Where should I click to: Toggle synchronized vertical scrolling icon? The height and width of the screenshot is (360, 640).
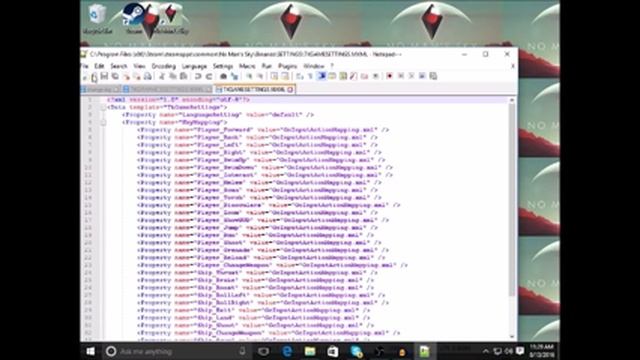pyautogui.click(x=274, y=76)
